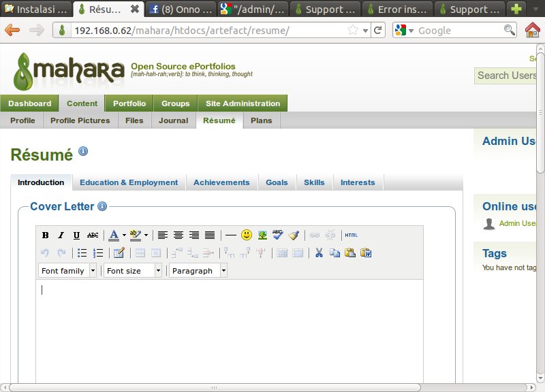
Task: Toggle italic text formatting
Action: (x=61, y=235)
